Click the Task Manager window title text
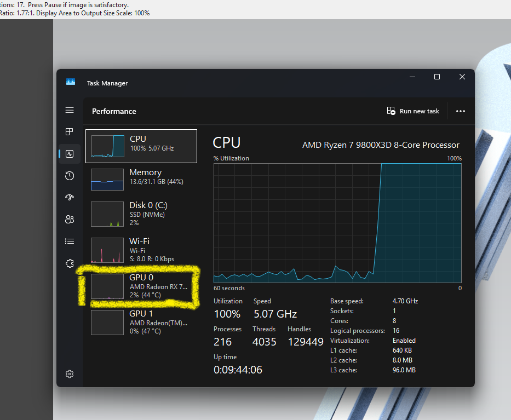The image size is (511, 420). tap(107, 83)
